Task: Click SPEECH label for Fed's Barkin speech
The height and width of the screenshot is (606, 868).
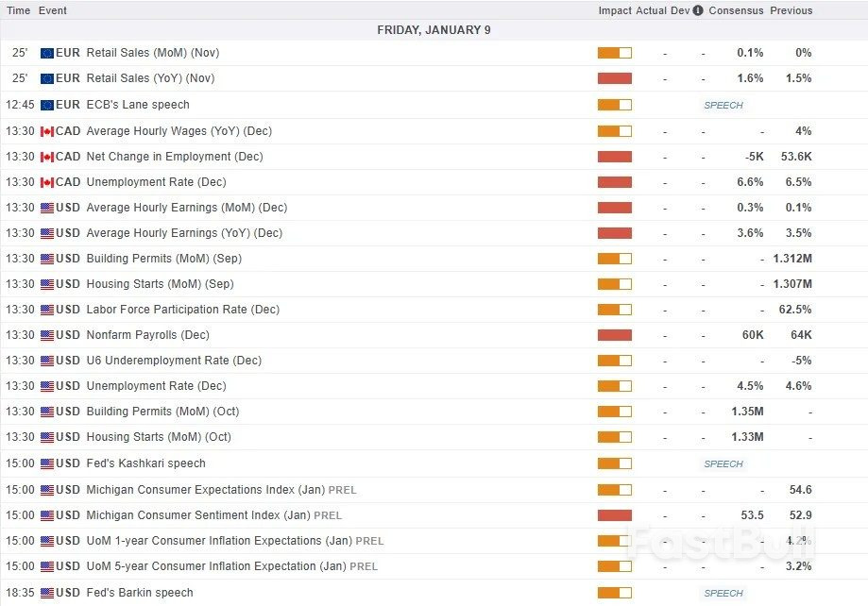Action: 723,593
